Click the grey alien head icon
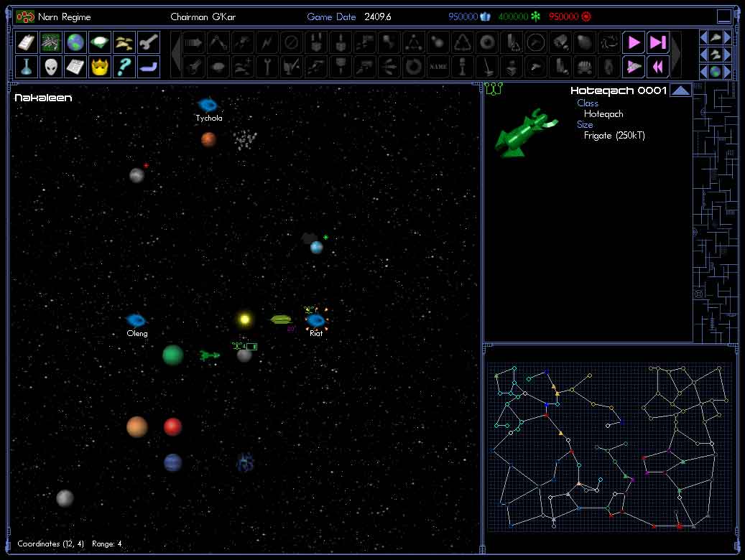745x560 pixels. click(x=51, y=67)
